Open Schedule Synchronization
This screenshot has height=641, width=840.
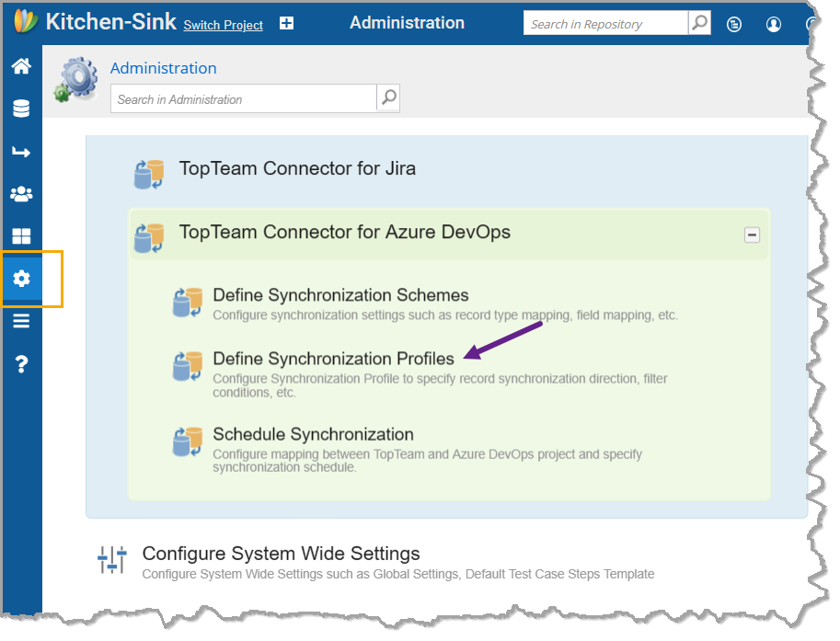[314, 434]
